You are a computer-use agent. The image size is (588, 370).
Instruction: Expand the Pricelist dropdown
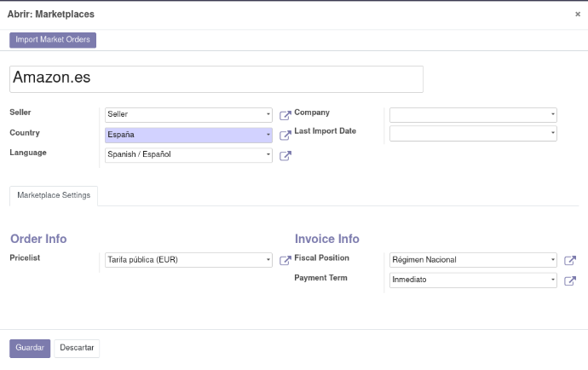(268, 260)
